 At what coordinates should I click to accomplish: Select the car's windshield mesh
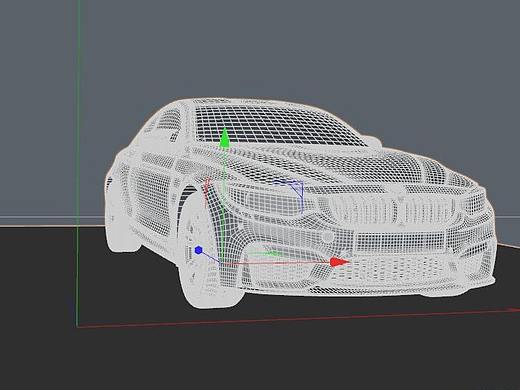point(280,127)
